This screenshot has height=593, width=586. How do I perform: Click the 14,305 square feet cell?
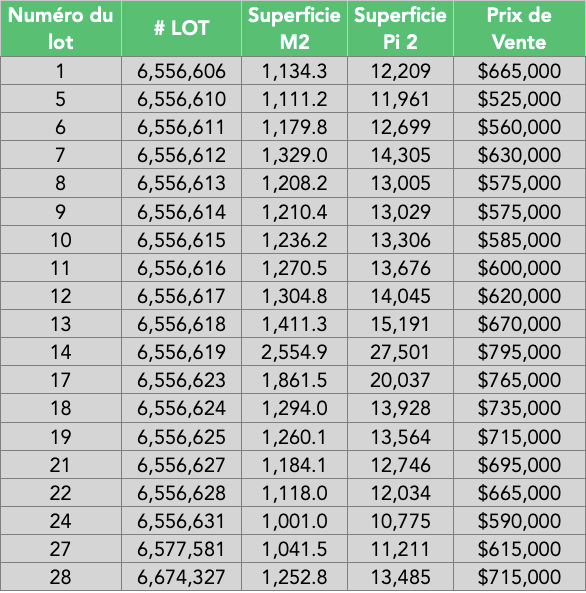400,155
